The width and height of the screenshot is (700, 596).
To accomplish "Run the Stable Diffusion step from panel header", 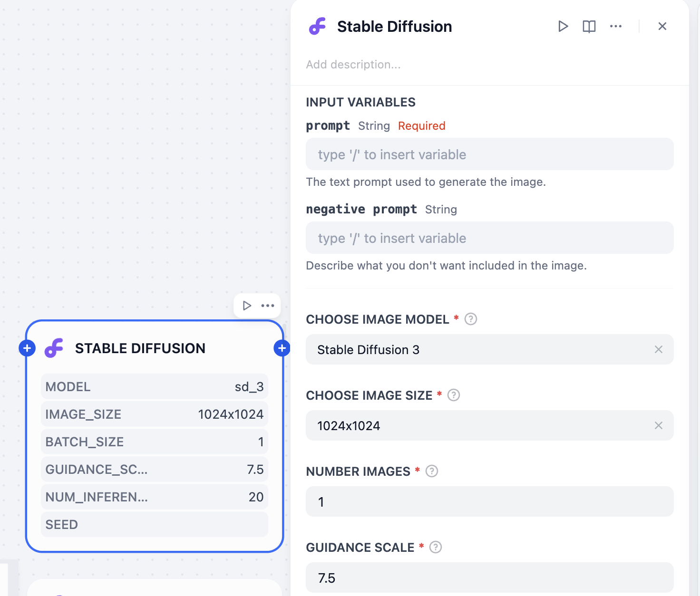I will pos(563,27).
